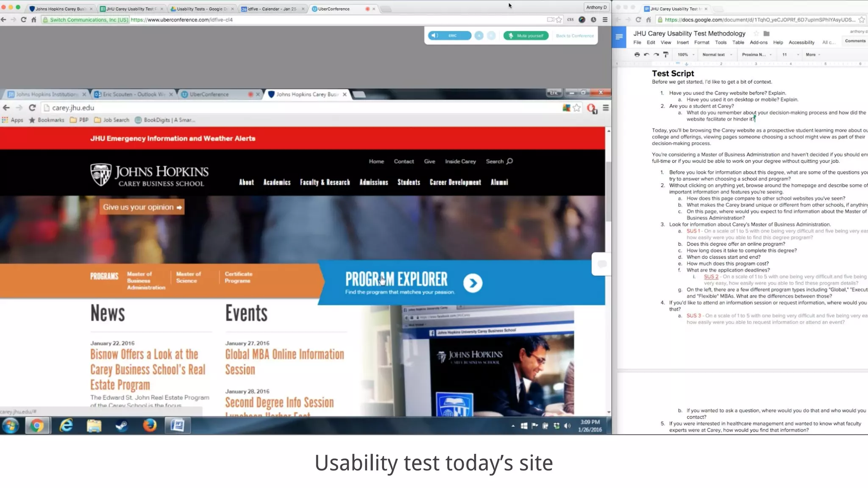This screenshot has width=868, height=488.
Task: Open Career Development in Carey navigation
Action: point(455,182)
